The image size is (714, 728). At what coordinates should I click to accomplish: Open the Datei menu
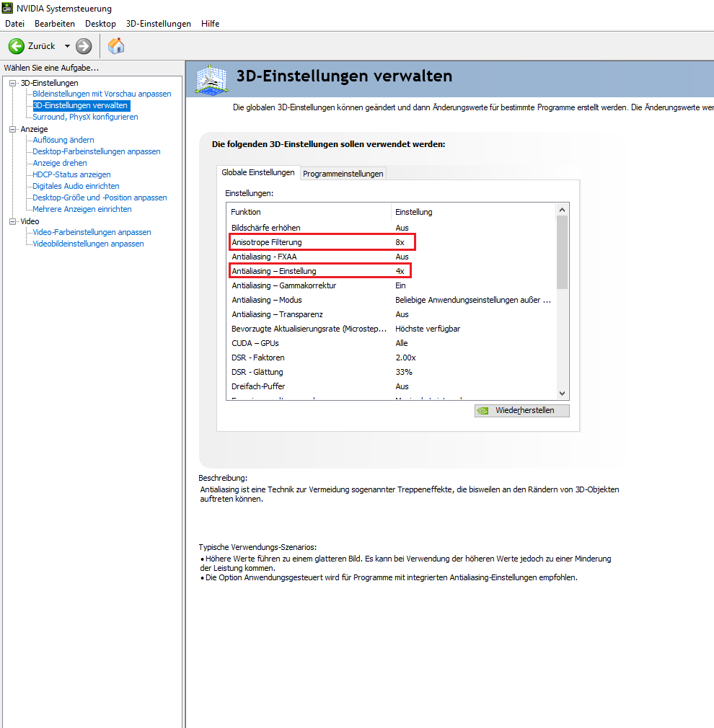(15, 24)
